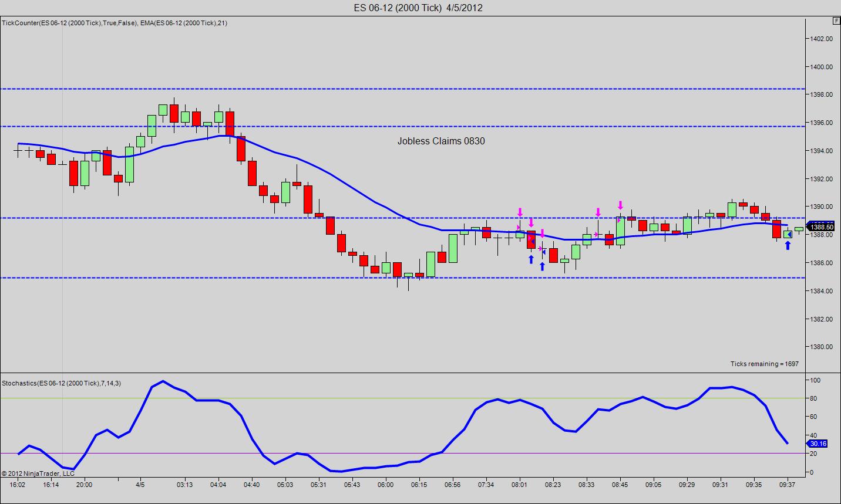Click the 1400.00 price axis label
Image resolution: width=841 pixels, height=504 pixels.
(x=821, y=67)
